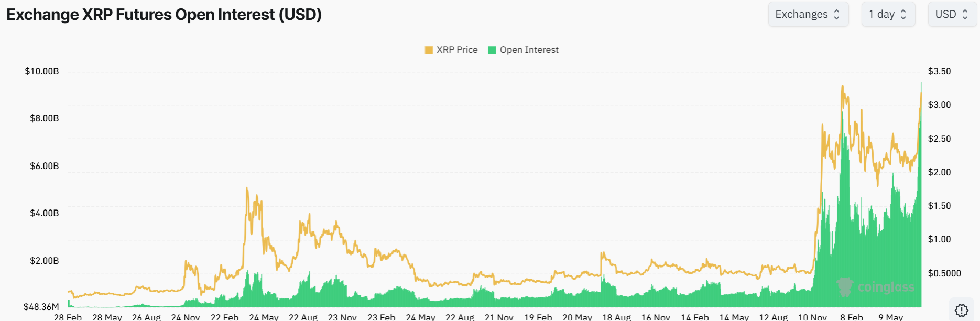The image size is (980, 321).
Task: Click the chevron arrows inside the Exchanges selector
Action: pos(837,14)
